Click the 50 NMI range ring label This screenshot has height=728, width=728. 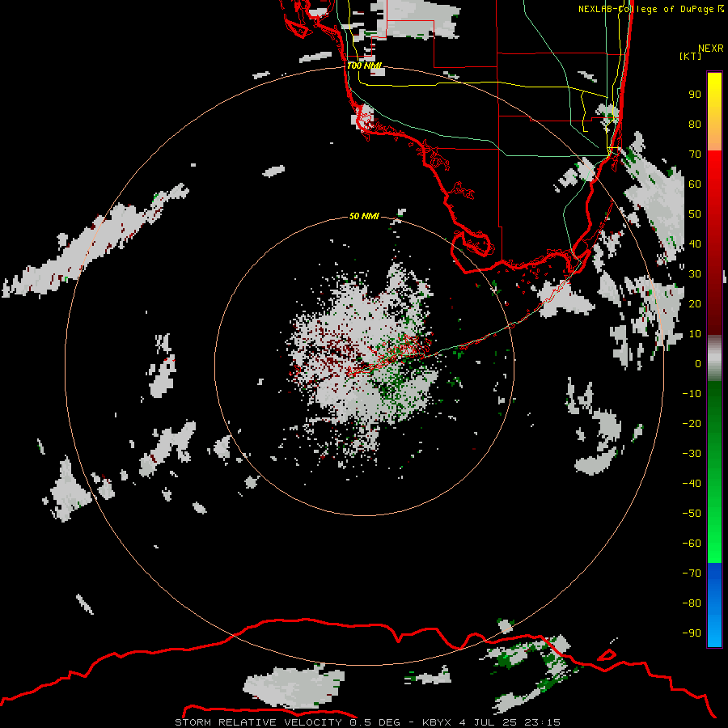(x=364, y=216)
